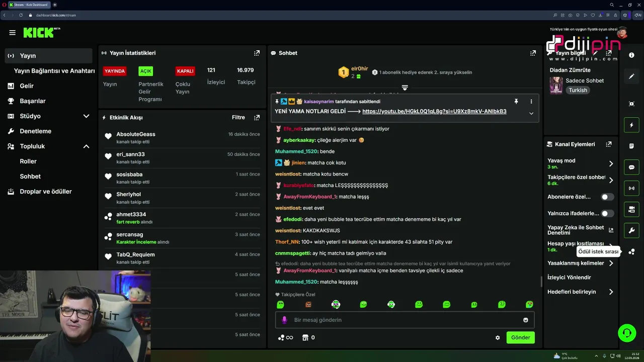Click the pin icon on pinned message

[516, 102]
